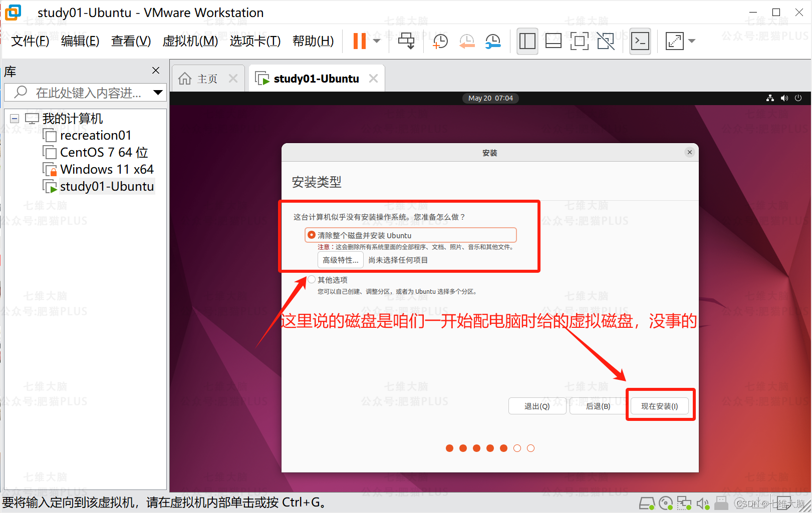Viewport: 812px width, 513px height.
Task: Select the CentOS 7 64 位 virtual machine
Action: click(x=104, y=152)
